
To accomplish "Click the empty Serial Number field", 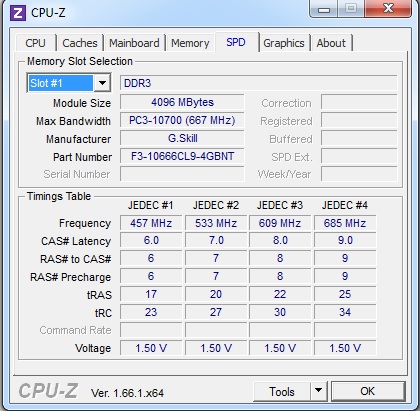I will 182,174.
